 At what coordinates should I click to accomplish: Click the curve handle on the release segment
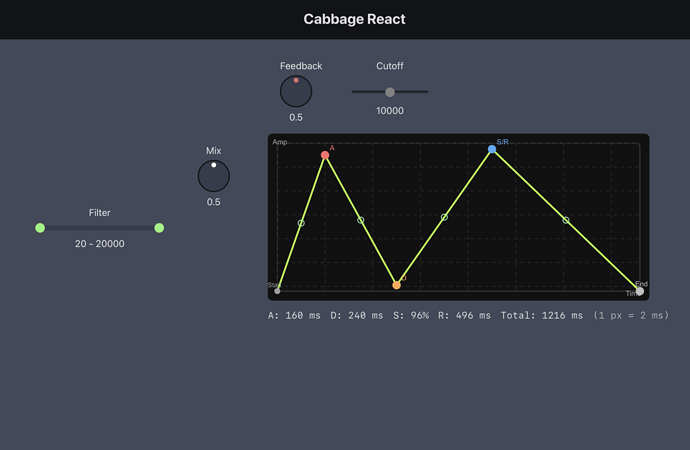[x=566, y=220]
